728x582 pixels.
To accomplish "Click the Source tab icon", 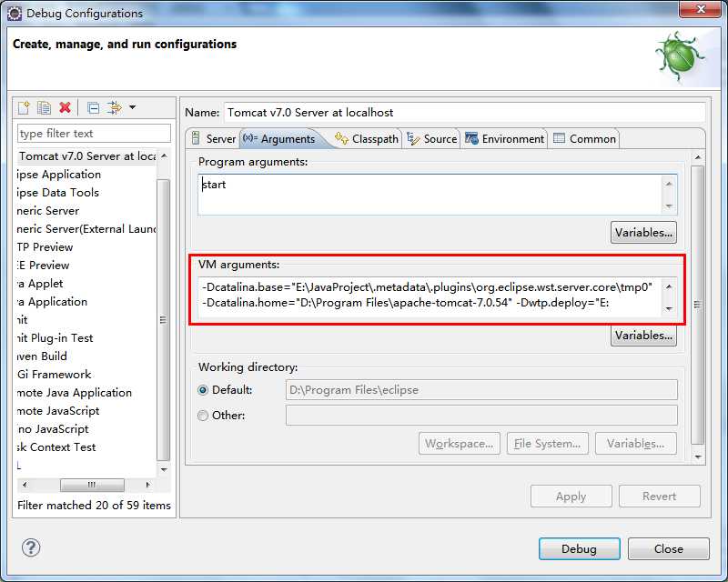I will coord(413,138).
